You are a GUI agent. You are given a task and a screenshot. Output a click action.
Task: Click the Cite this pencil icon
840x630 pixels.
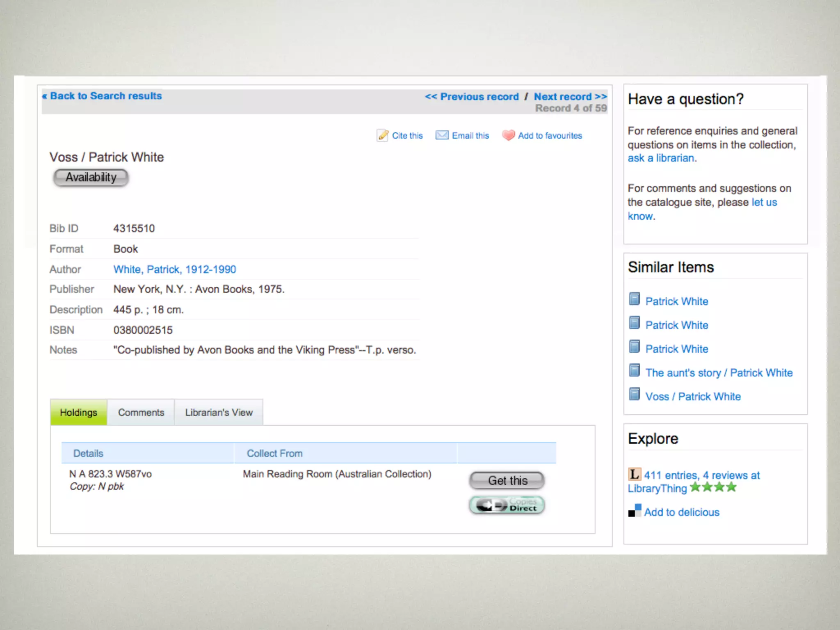[383, 135]
